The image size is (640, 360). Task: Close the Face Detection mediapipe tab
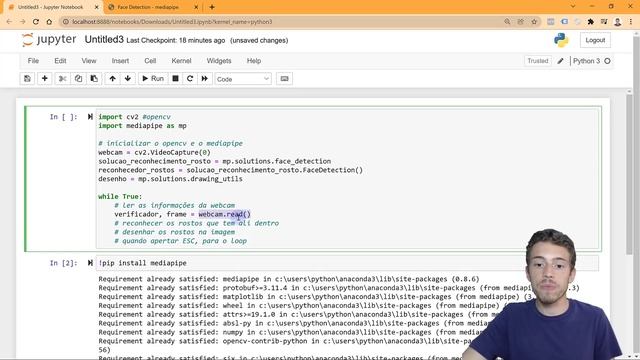pos(196,7)
